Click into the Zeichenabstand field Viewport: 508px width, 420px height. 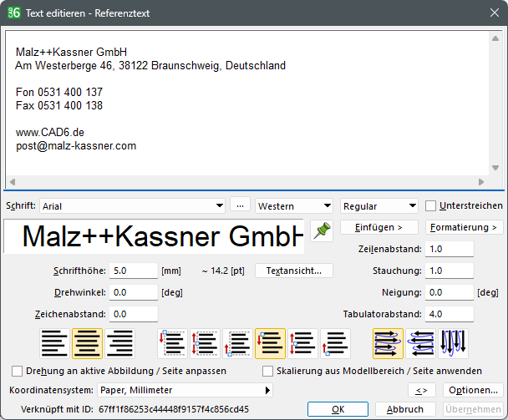pos(134,314)
